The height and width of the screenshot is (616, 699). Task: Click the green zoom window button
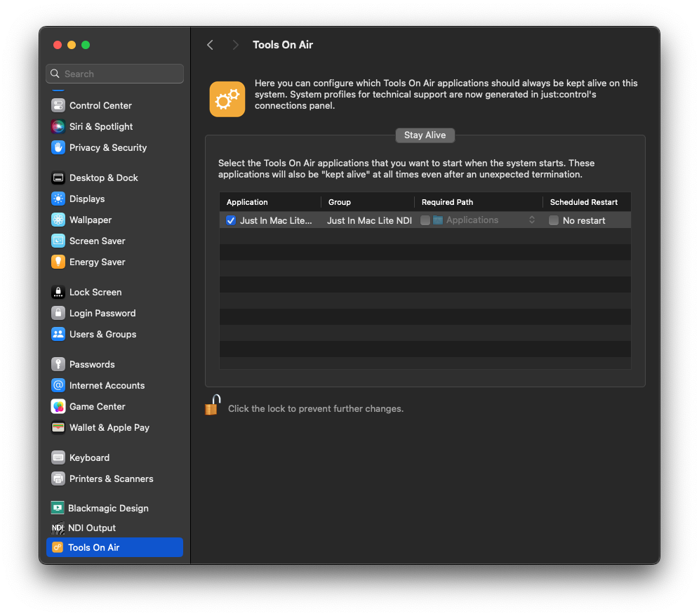pos(86,45)
